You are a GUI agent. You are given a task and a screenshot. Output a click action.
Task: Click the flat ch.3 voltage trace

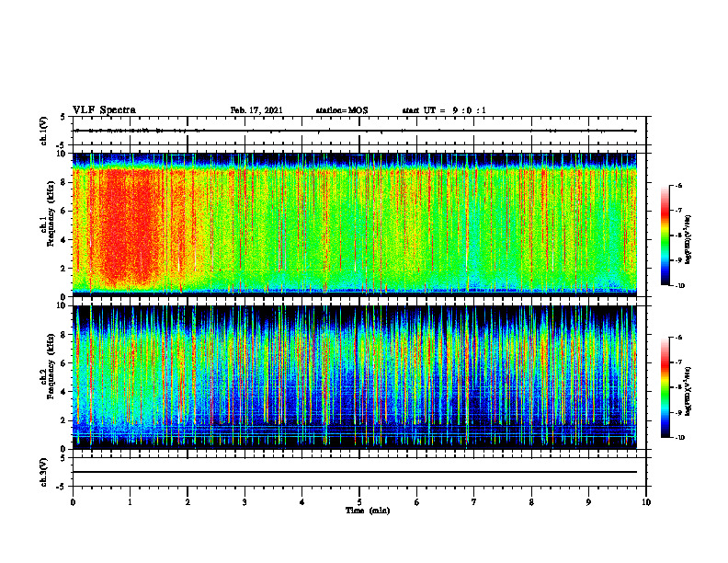(x=355, y=472)
